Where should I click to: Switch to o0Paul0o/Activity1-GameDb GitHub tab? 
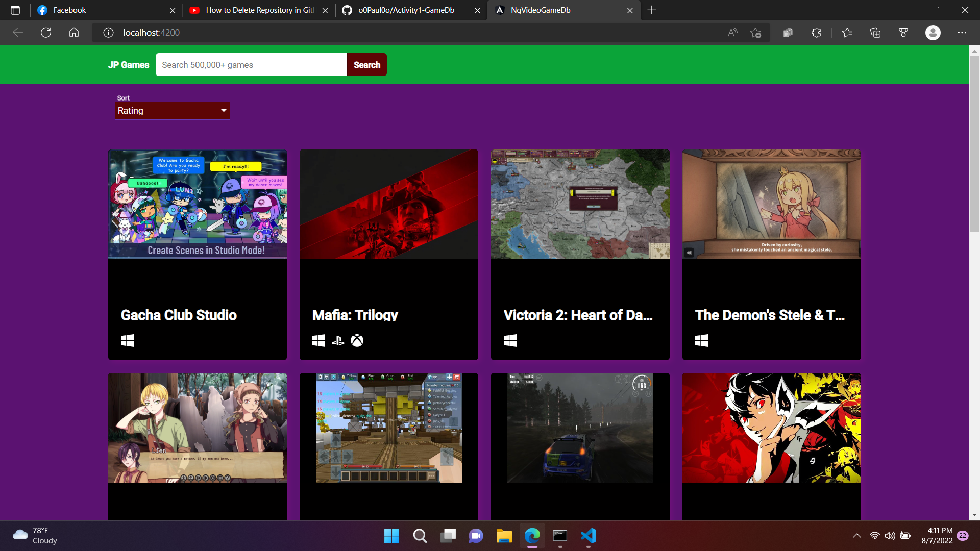coord(411,10)
